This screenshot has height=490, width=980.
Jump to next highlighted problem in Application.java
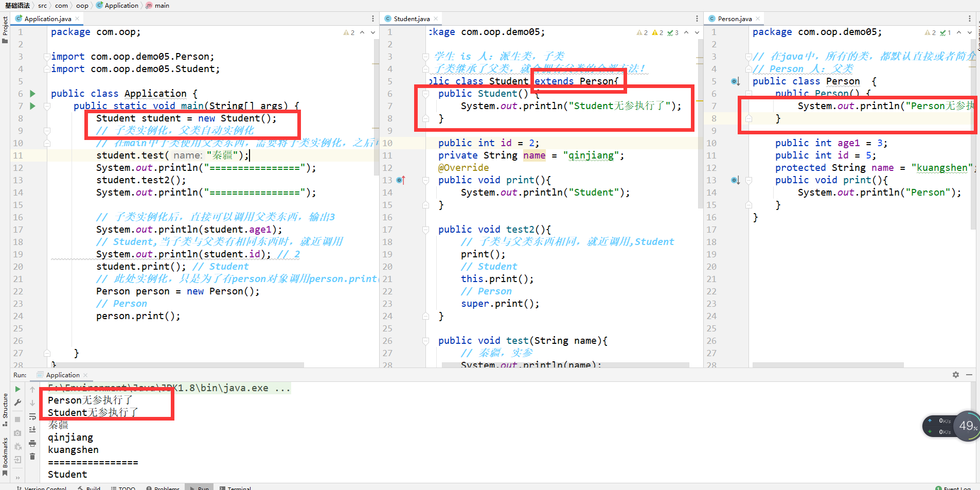click(373, 32)
